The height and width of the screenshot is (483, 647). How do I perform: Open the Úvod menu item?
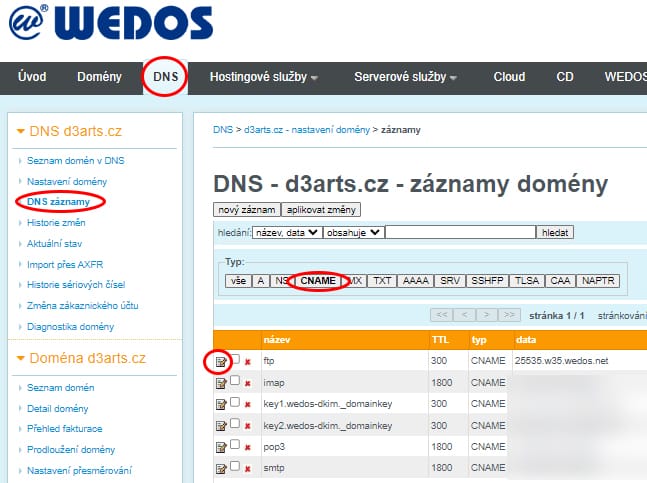point(32,77)
